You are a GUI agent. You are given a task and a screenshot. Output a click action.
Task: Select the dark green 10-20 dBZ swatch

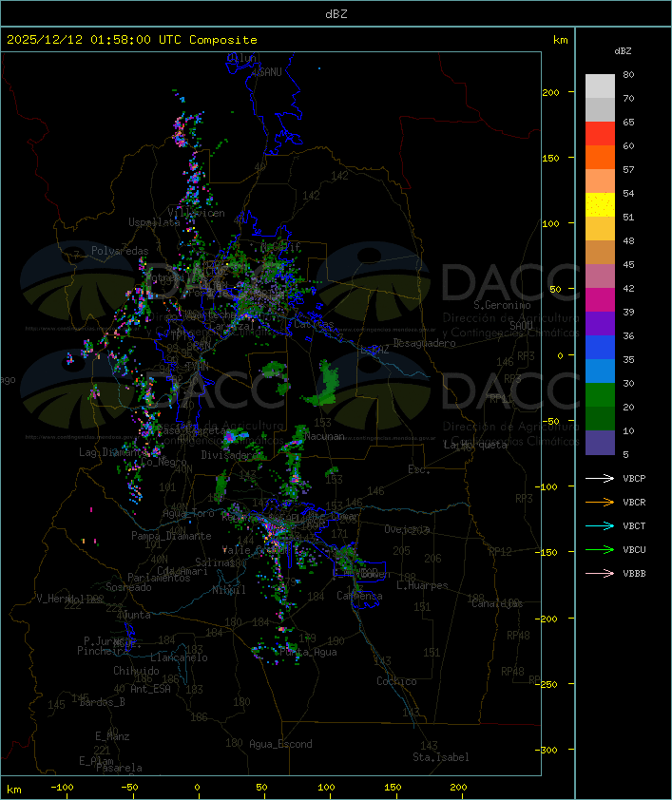tap(600, 418)
